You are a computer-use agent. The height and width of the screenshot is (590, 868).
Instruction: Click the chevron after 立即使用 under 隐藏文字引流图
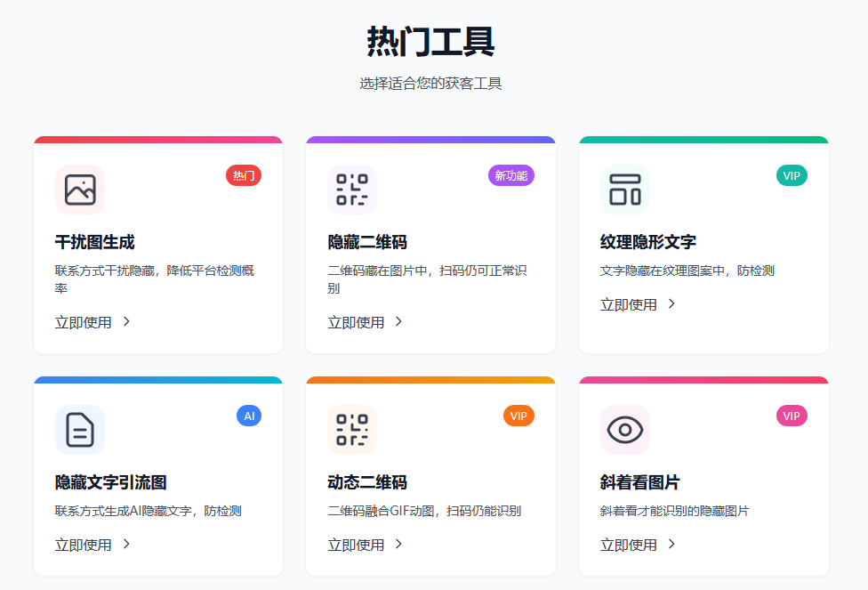pos(126,544)
